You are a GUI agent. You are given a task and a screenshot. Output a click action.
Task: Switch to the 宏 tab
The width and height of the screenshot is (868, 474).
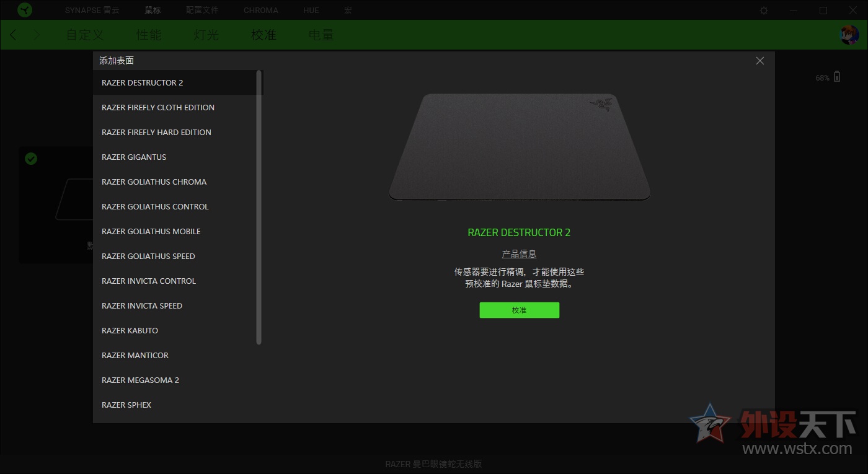348,11
